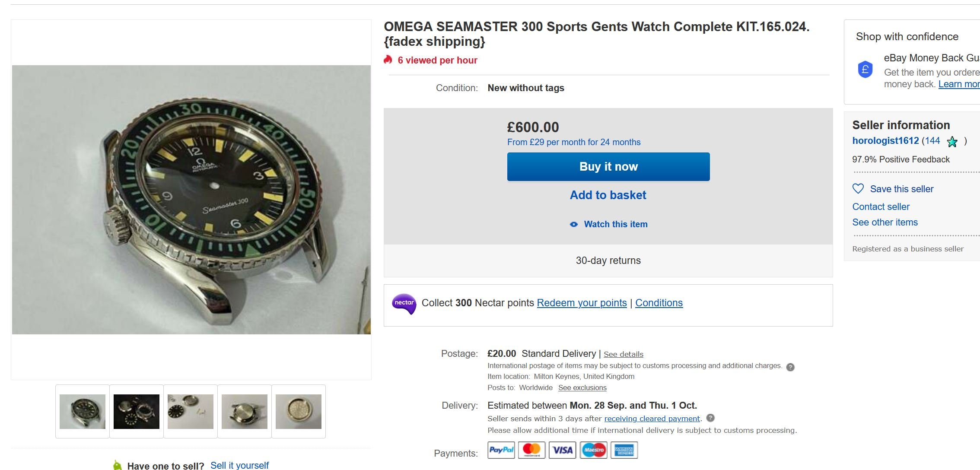Select the disassembled parts on black thumbnail
This screenshot has width=980, height=470.
137,411
